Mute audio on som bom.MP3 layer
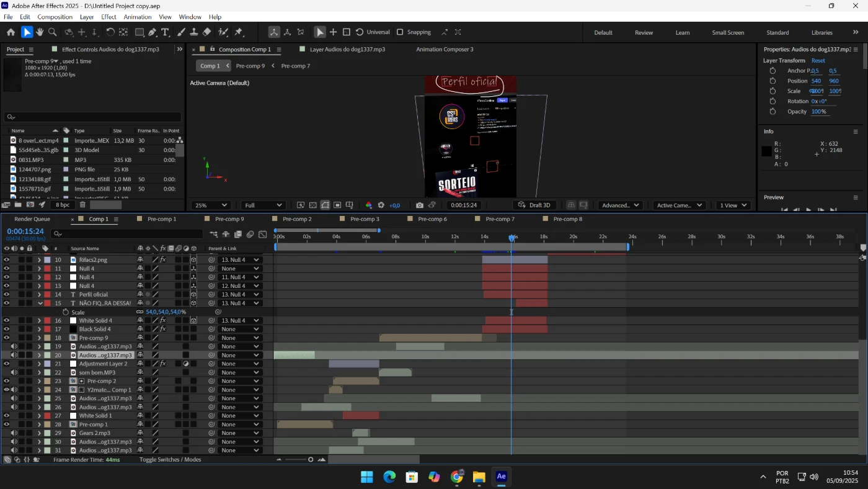 pyautogui.click(x=14, y=372)
